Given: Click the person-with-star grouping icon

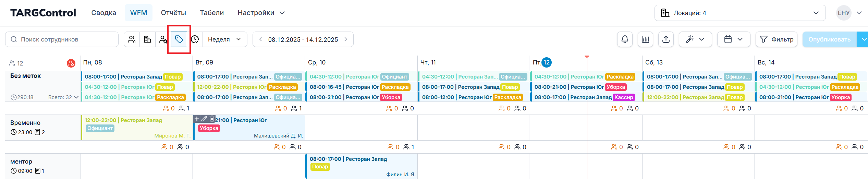Looking at the screenshot, I should pyautogui.click(x=163, y=39).
